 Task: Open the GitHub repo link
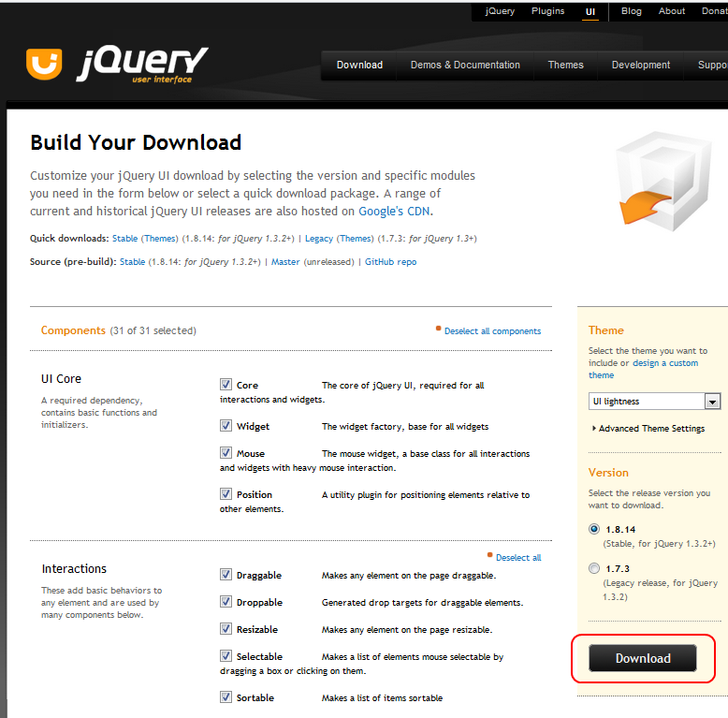390,262
